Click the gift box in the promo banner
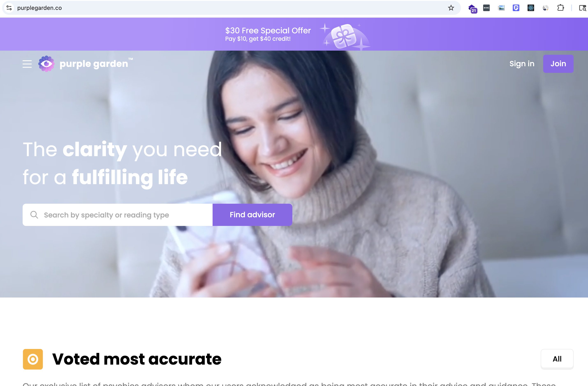The width and height of the screenshot is (588, 386). (x=344, y=36)
